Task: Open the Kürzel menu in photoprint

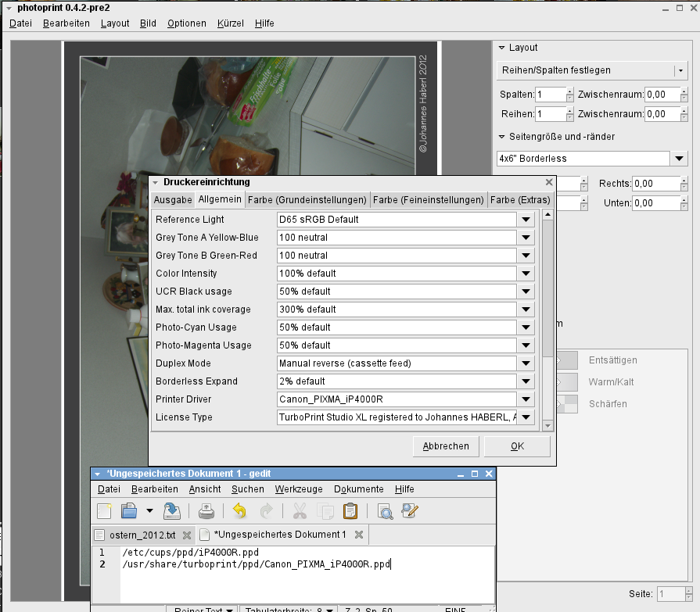Action: pos(230,23)
